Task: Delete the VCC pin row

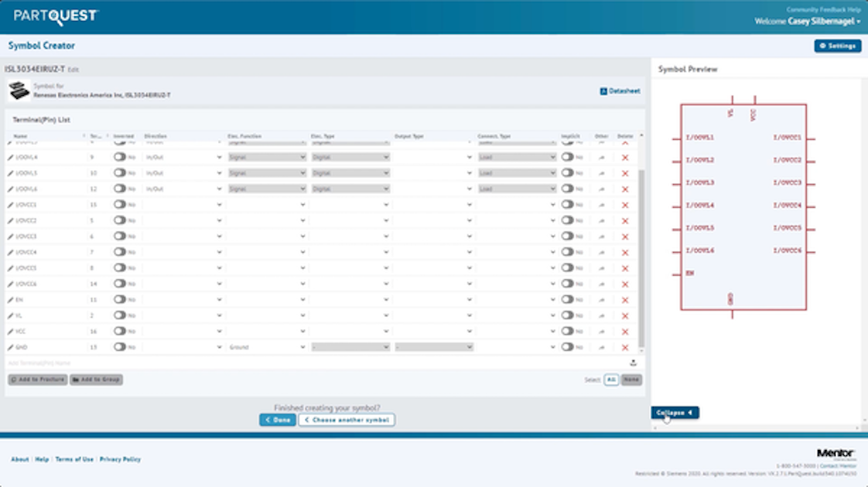Action: click(625, 332)
